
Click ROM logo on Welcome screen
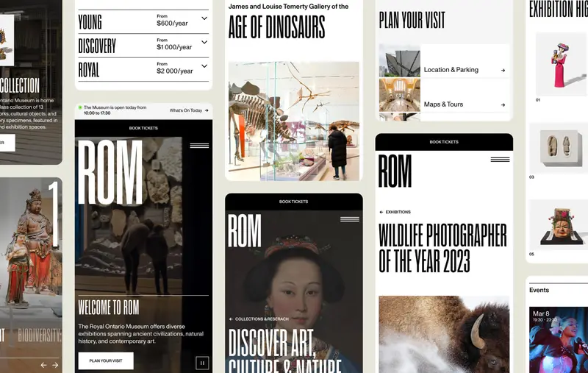coord(110,172)
